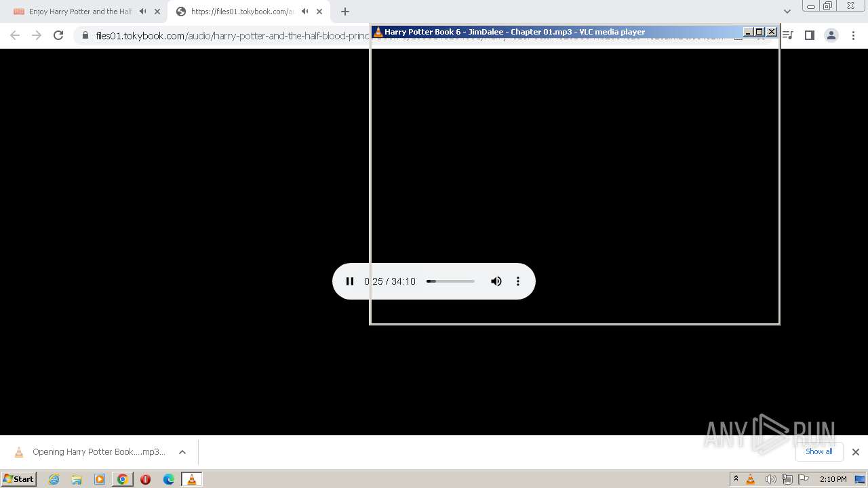The image size is (868, 488).
Task: Switch to Chrome taskbar button
Action: click(122, 479)
